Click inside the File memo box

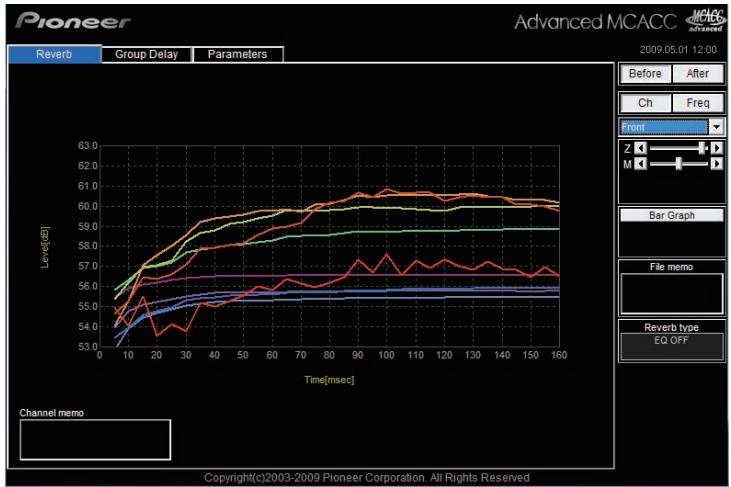[x=672, y=294]
